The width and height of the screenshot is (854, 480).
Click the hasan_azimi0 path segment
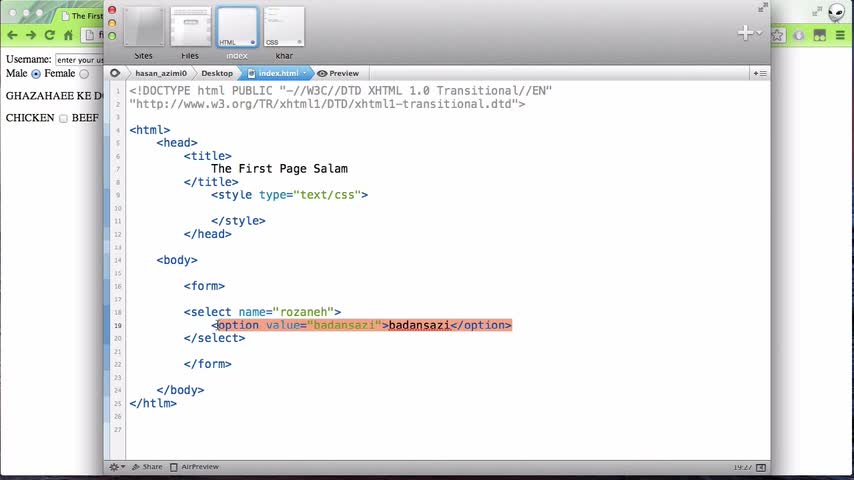coord(161,73)
